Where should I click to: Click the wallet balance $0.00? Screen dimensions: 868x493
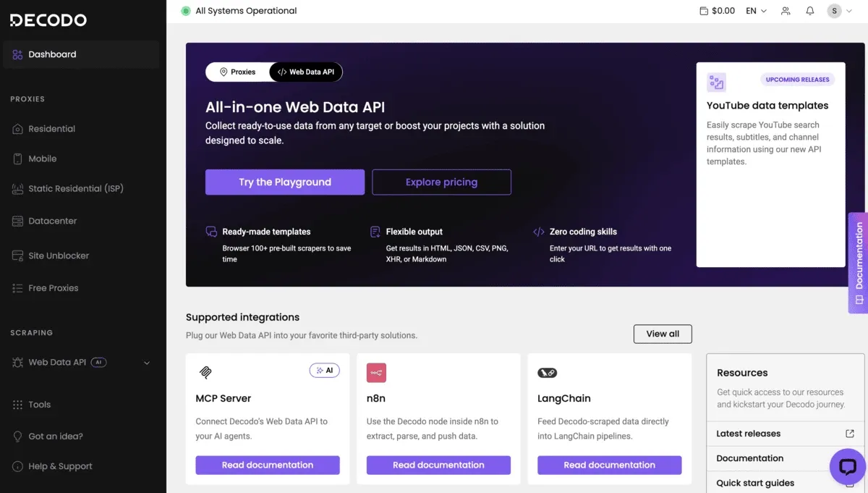pos(717,11)
